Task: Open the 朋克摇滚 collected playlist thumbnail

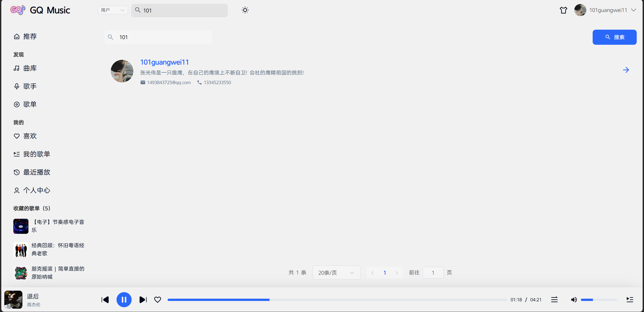Action: (x=21, y=273)
